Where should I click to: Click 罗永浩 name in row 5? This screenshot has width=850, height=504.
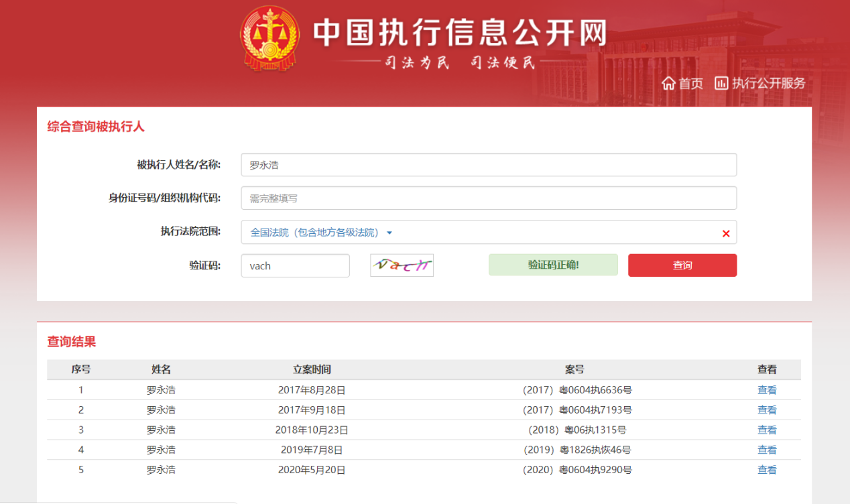pos(161,470)
